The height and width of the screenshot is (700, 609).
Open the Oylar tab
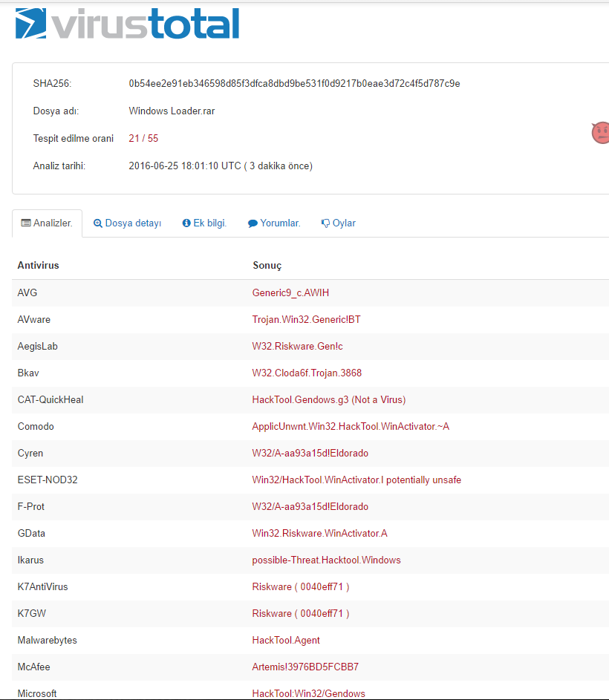[338, 223]
